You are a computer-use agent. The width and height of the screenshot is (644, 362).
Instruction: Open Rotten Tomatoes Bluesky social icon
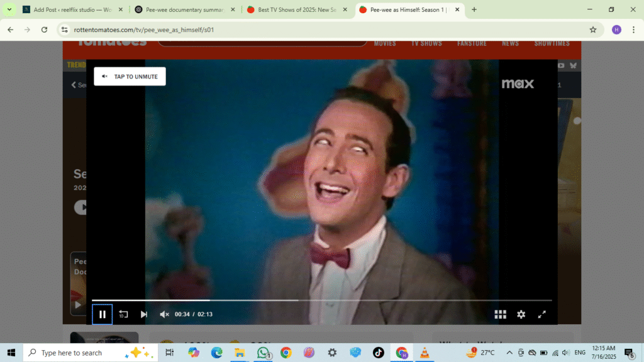tap(574, 65)
